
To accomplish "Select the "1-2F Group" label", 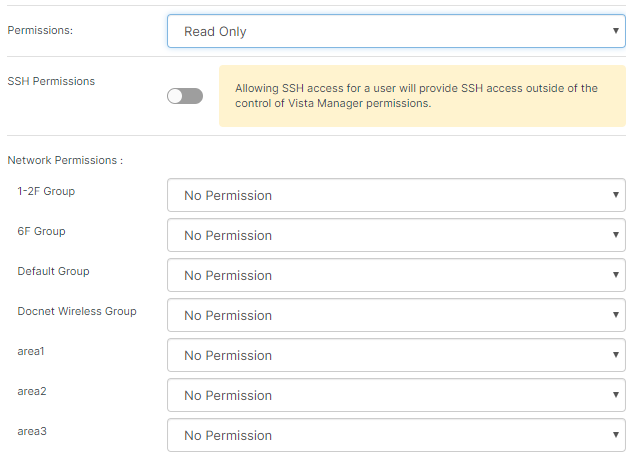I will 46,191.
